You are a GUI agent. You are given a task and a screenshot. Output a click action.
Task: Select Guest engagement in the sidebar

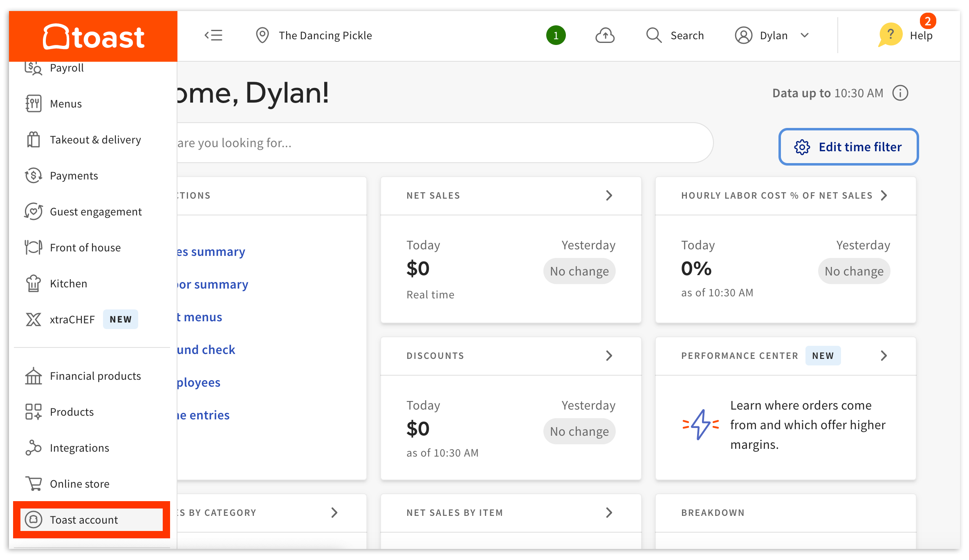click(x=96, y=212)
